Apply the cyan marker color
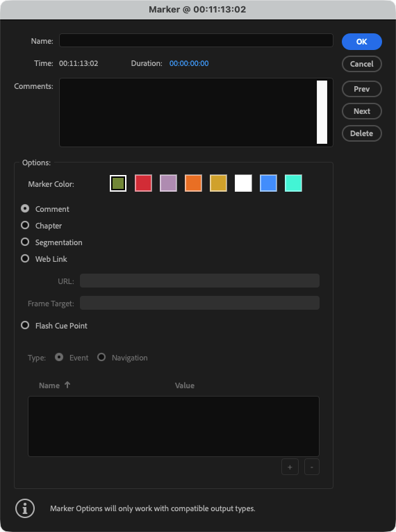Viewport: 396px width, 532px height. [293, 183]
